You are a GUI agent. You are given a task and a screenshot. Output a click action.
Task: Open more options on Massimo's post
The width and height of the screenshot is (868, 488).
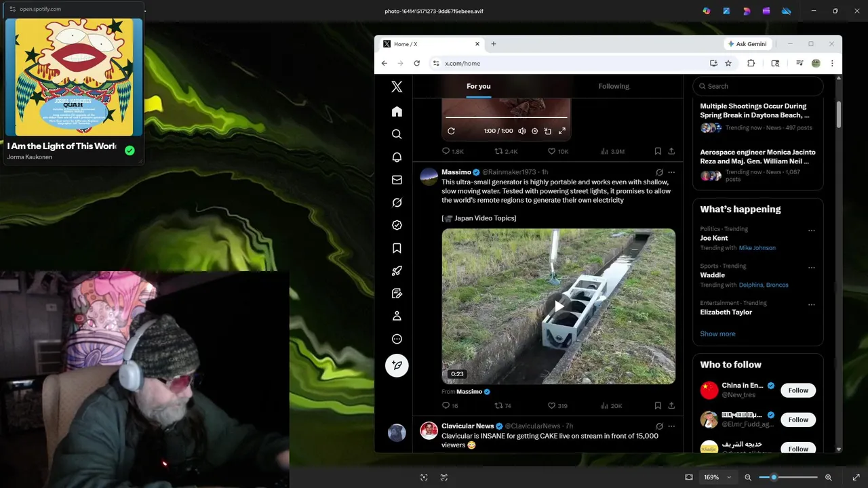pos(671,172)
